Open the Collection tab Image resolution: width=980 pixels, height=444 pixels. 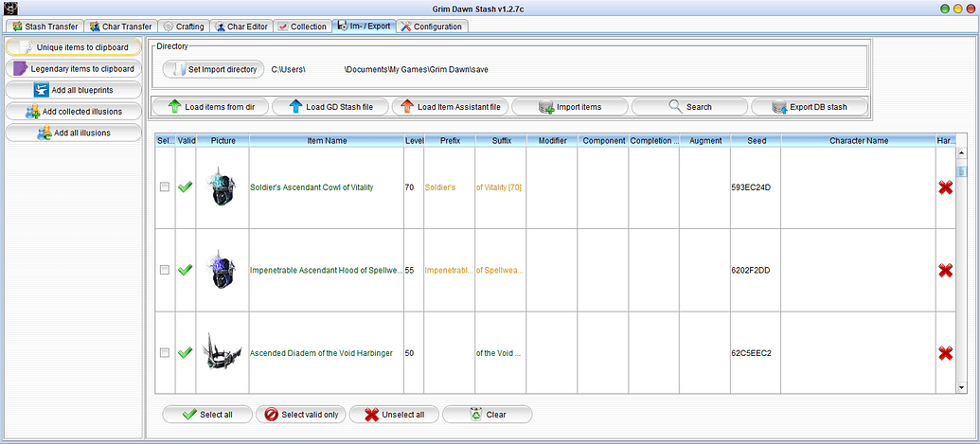(302, 27)
